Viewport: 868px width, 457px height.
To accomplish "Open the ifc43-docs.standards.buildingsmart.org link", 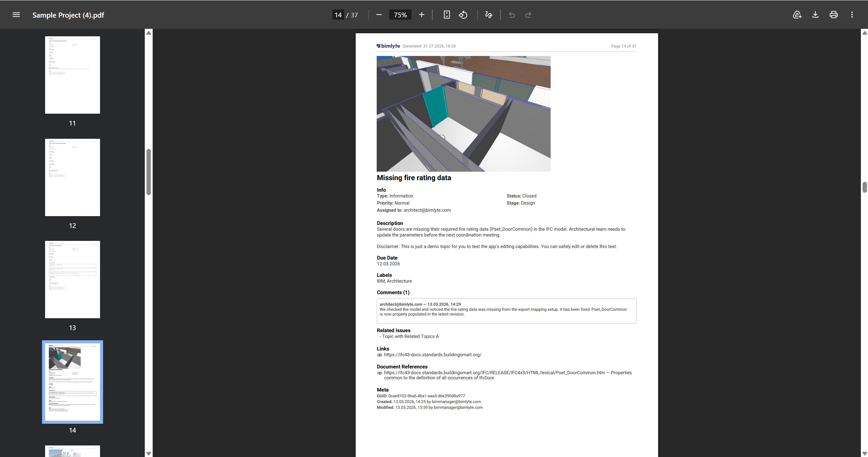I will point(433,355).
